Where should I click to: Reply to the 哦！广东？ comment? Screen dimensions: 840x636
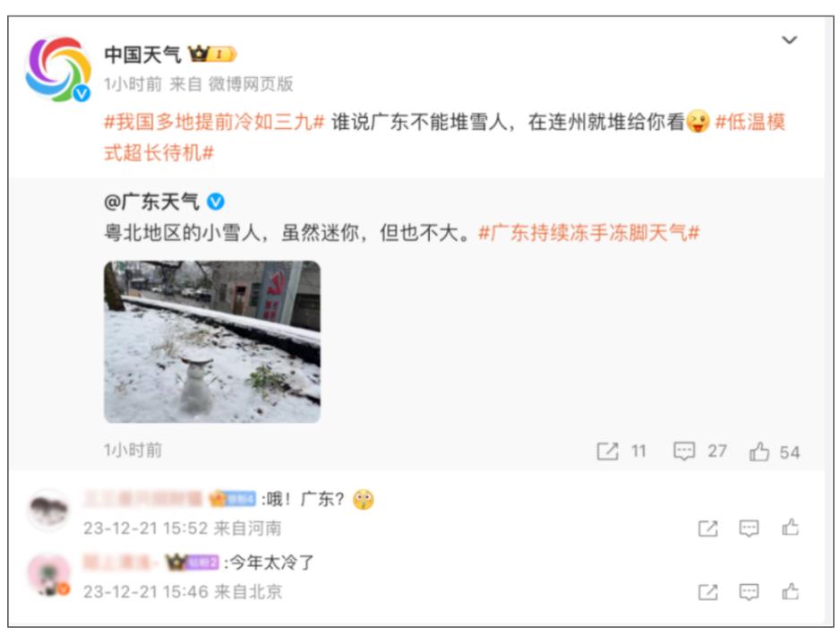tap(749, 529)
